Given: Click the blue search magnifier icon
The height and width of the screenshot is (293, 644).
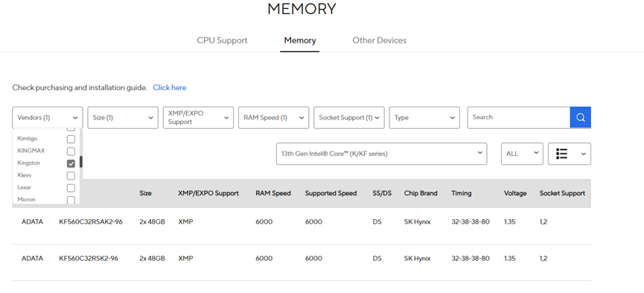Looking at the screenshot, I should (x=580, y=118).
